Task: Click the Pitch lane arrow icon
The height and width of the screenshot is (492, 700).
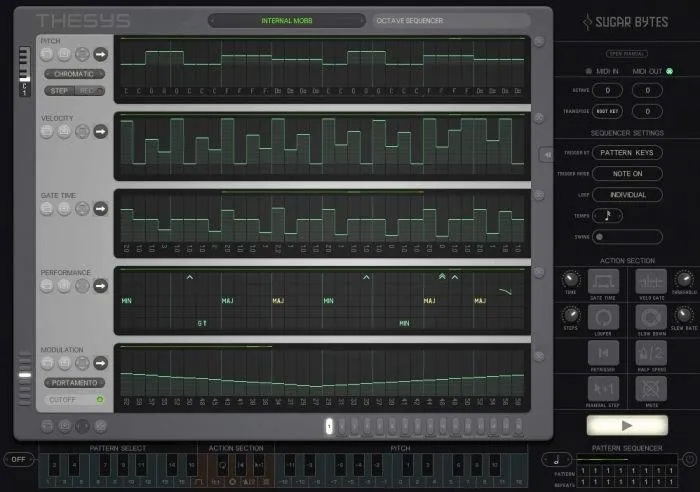Action: pyautogui.click(x=100, y=54)
